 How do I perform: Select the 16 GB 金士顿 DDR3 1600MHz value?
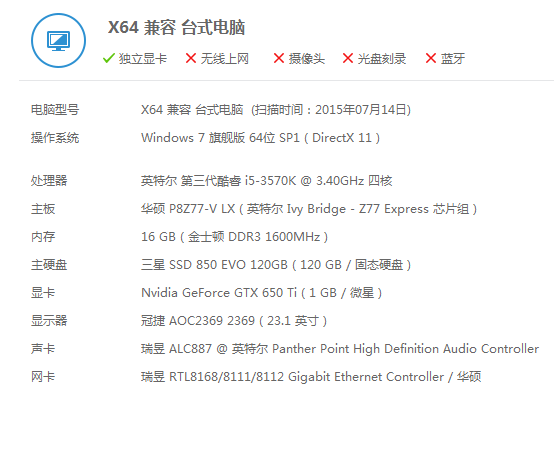click(x=234, y=236)
